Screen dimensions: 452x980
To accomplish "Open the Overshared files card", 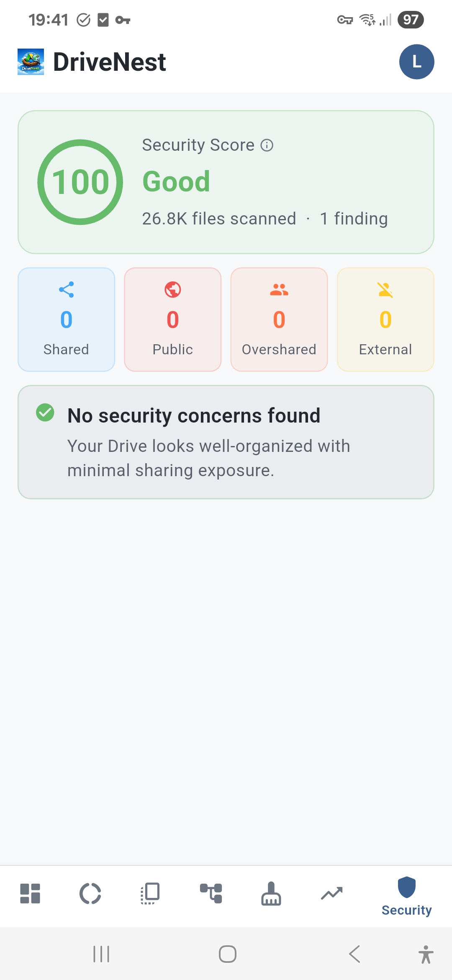I will point(279,319).
